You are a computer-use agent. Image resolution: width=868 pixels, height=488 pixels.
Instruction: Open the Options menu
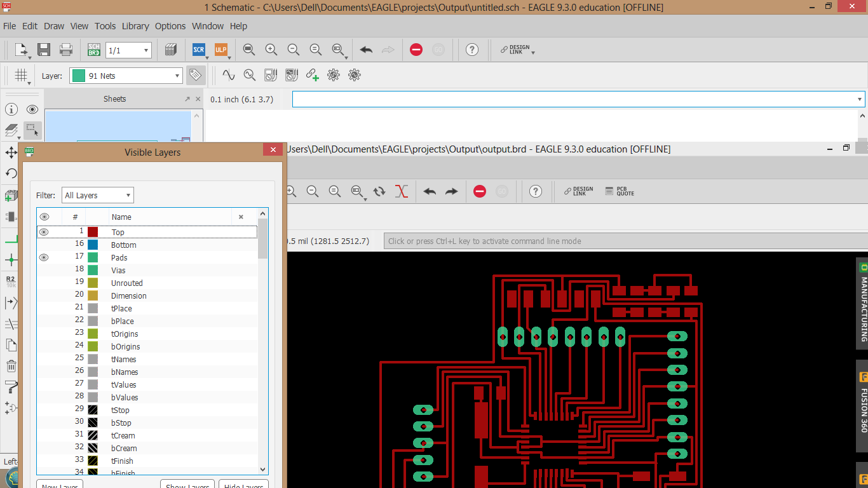click(170, 26)
